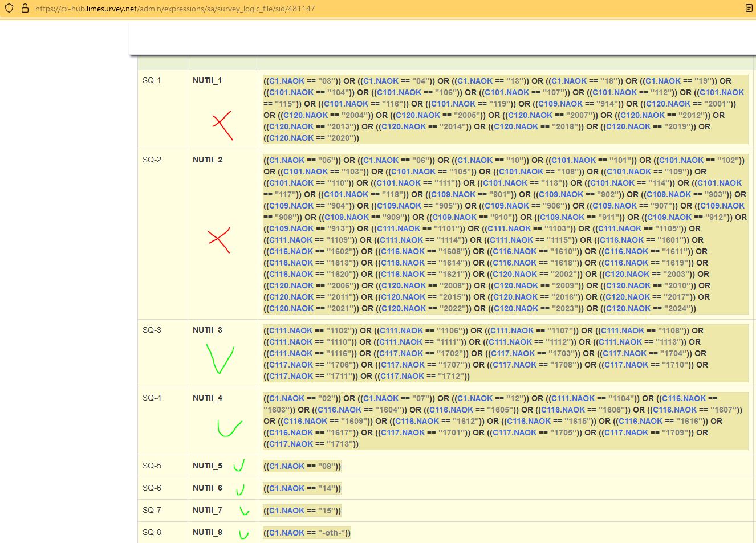Viewport: 756px width, 543px height.
Task: Open C1.NAOK link in SQ-6 row
Action: click(x=287, y=488)
